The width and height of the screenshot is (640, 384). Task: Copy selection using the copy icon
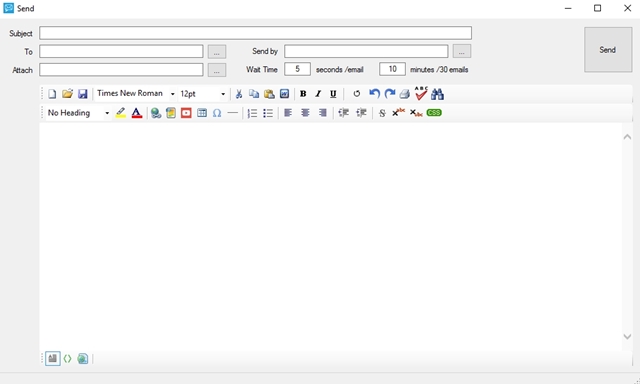tap(254, 94)
